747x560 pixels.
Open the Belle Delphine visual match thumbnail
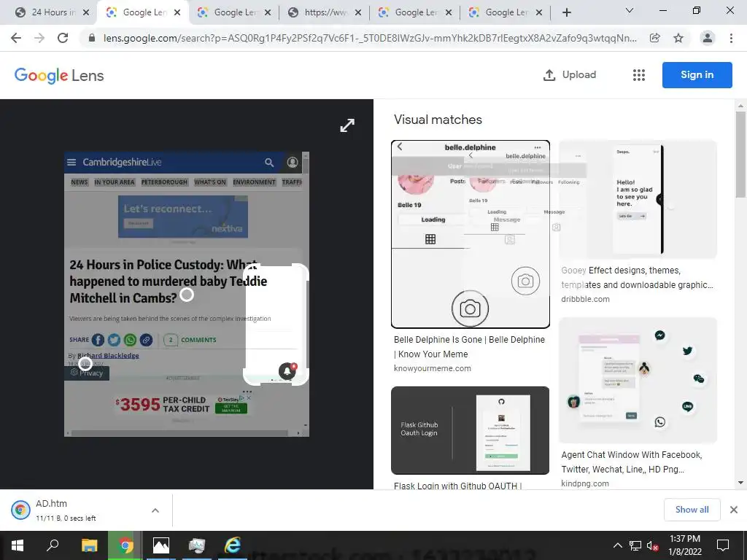(471, 234)
